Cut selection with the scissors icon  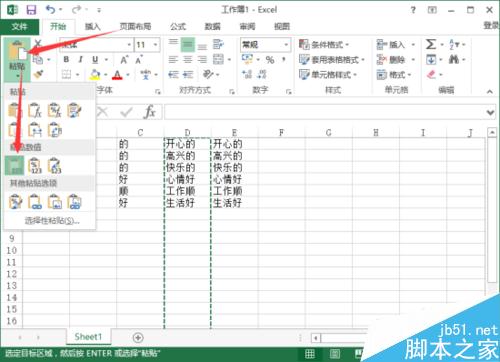(38, 43)
